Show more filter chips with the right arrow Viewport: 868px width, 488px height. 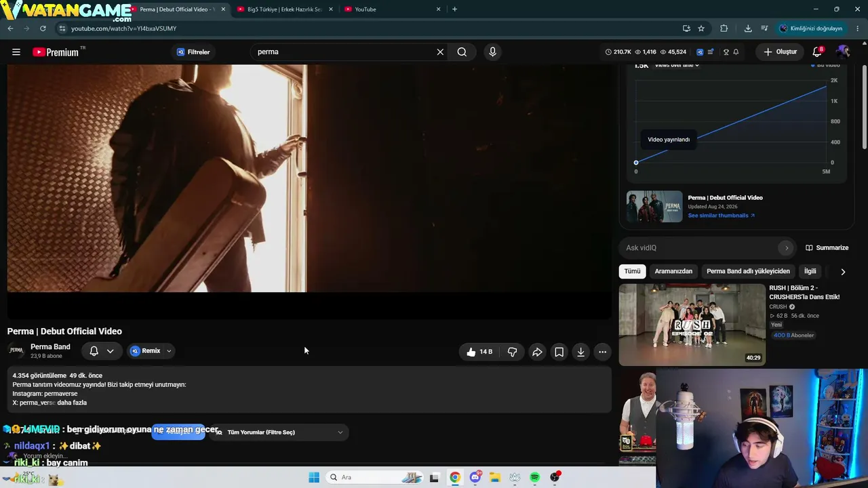click(x=843, y=272)
